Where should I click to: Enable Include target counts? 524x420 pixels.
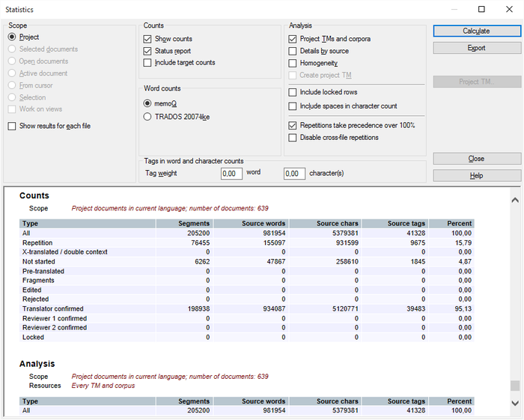point(148,63)
